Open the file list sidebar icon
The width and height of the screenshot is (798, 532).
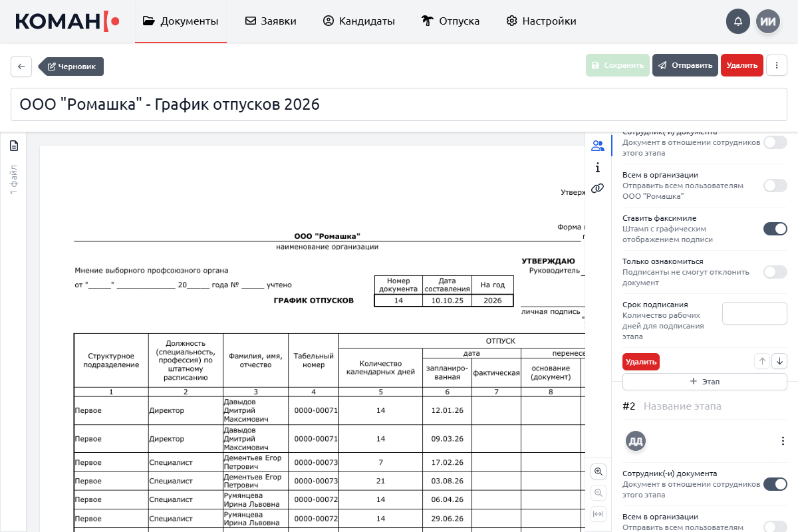(x=13, y=146)
